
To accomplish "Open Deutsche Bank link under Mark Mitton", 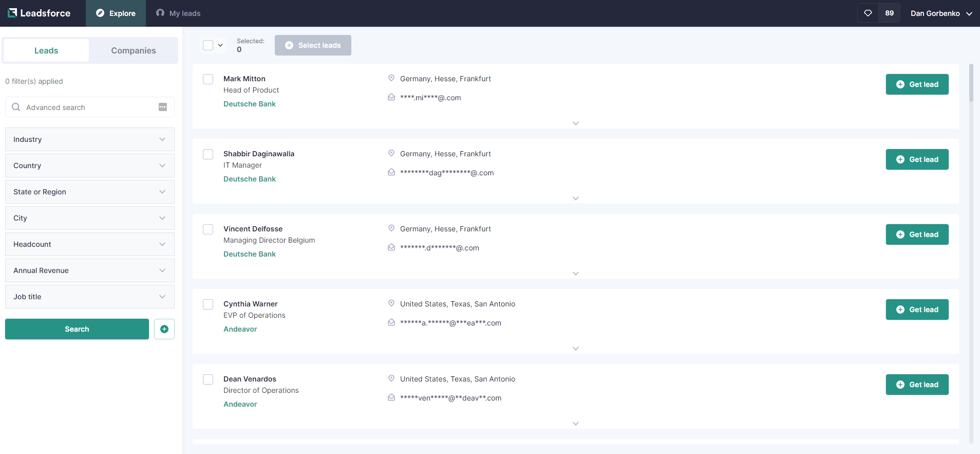I will 250,104.
